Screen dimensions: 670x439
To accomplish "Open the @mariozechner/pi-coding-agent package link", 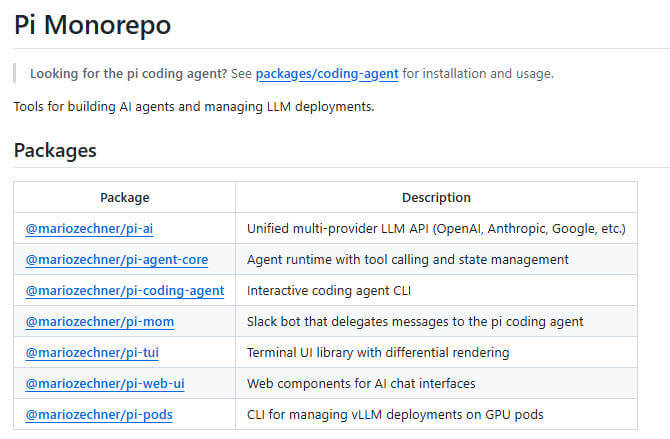I will click(125, 291).
